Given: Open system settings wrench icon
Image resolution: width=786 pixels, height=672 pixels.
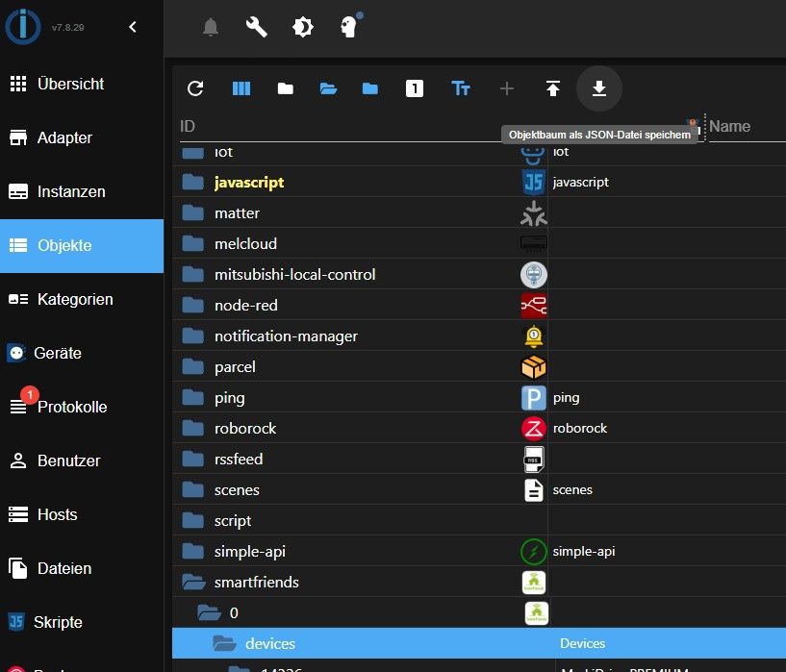Looking at the screenshot, I should [x=257, y=27].
